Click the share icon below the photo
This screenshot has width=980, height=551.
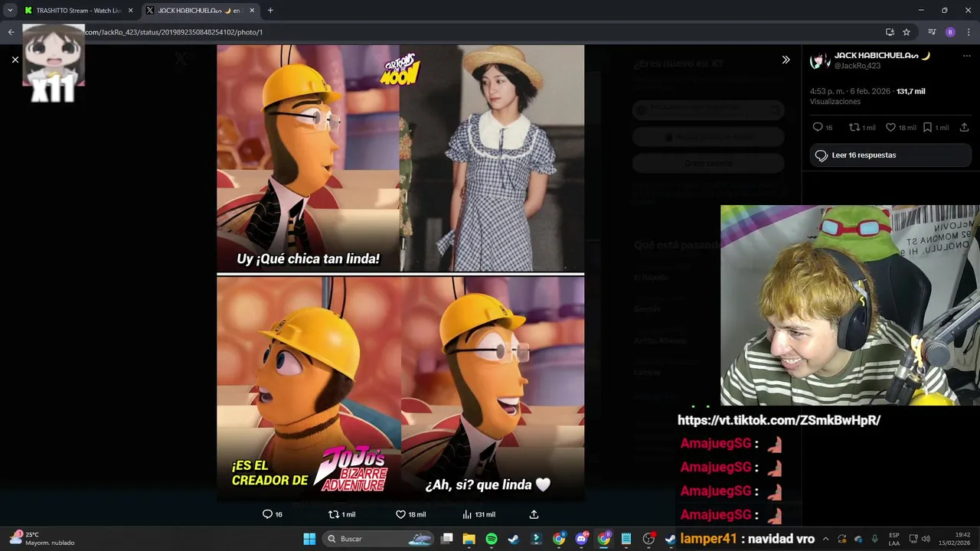[x=534, y=514]
